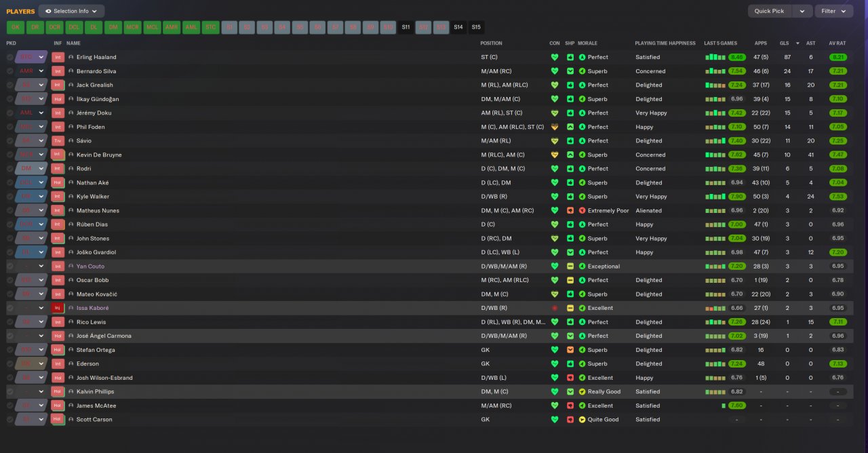Click the Hol icon for İlkay Gündoğan
The image size is (868, 453).
tap(58, 99)
